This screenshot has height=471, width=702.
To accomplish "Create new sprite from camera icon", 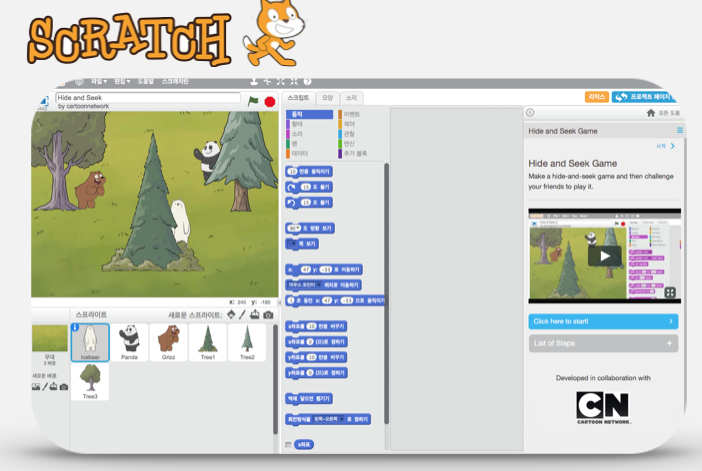I will click(x=268, y=315).
